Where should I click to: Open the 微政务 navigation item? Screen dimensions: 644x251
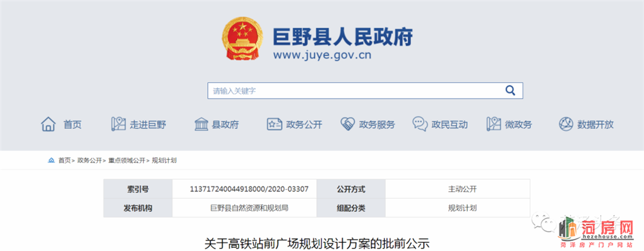[x=518, y=125]
